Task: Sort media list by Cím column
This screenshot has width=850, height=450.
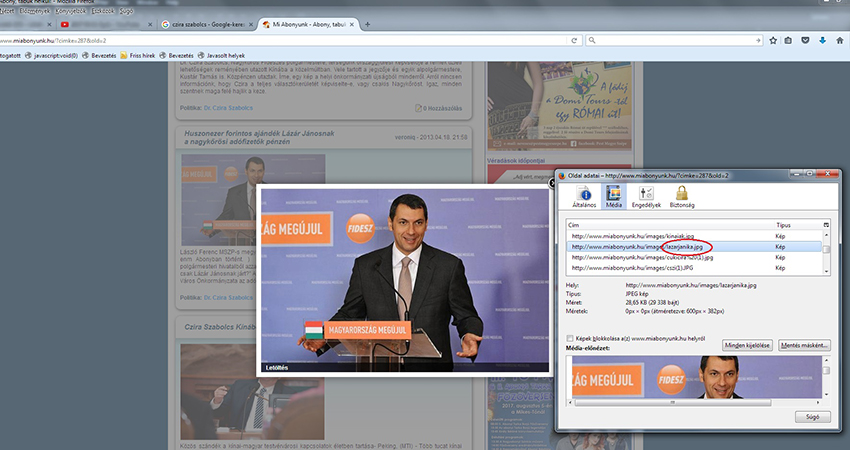Action: tap(669, 225)
